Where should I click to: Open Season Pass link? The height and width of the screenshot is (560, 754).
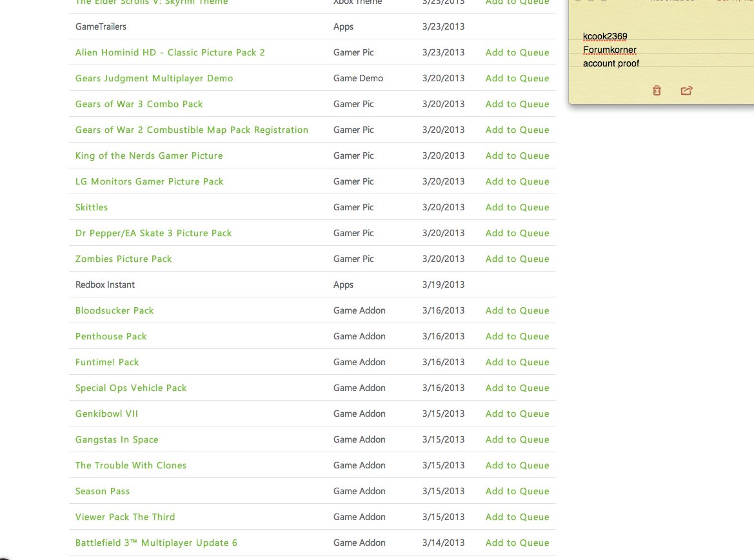coord(103,491)
